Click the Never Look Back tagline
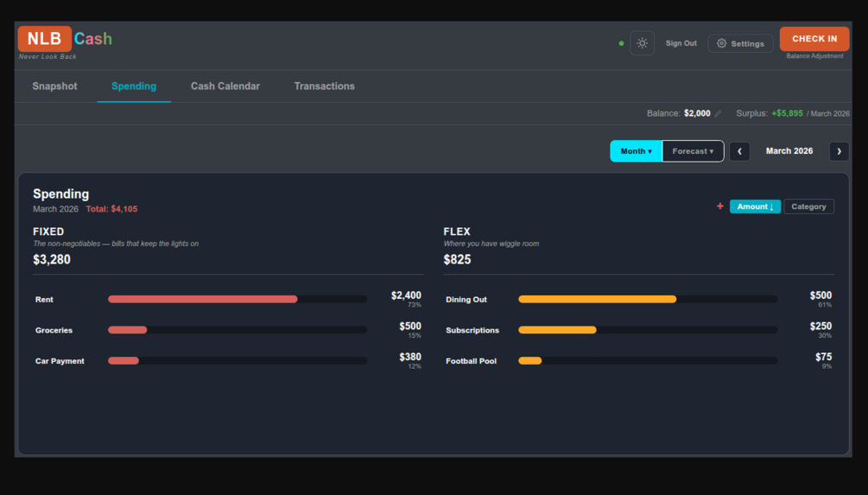 [x=48, y=56]
